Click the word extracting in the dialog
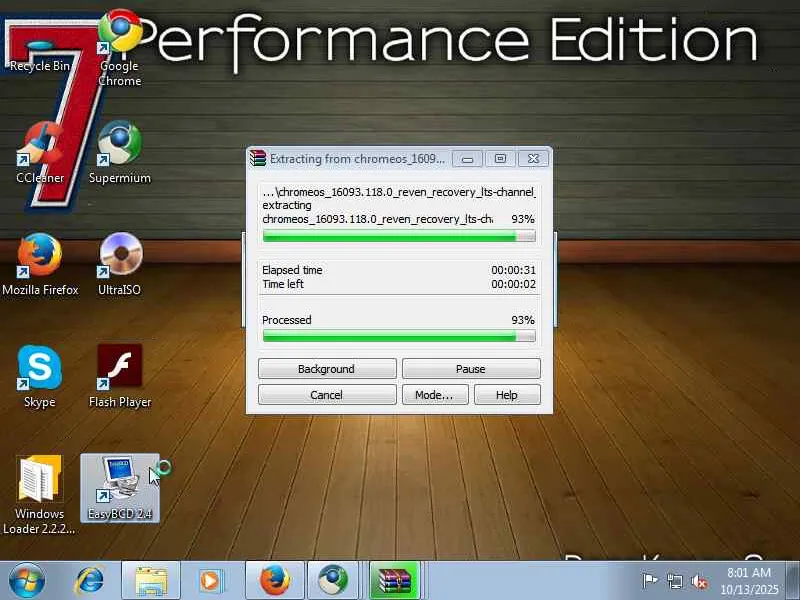This screenshot has height=600, width=800. pos(287,205)
